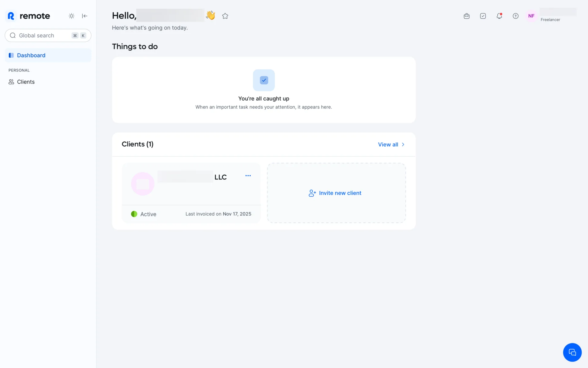Open the tasks checkmark icon in header
This screenshot has width=588, height=368.
pyautogui.click(x=483, y=16)
